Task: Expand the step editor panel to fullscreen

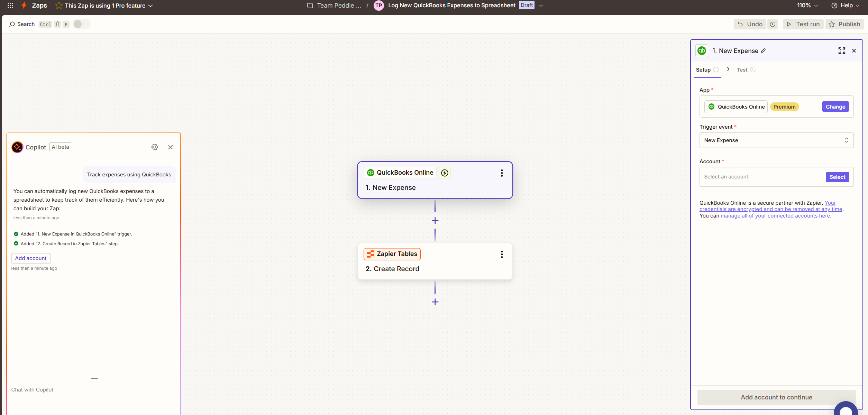Action: point(842,51)
